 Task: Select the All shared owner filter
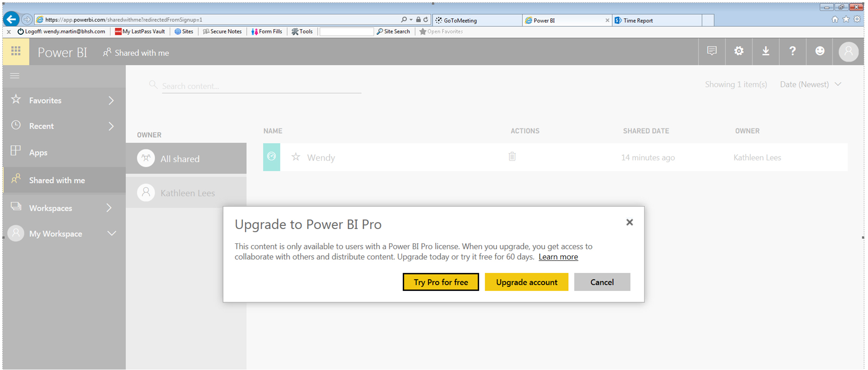(186, 158)
